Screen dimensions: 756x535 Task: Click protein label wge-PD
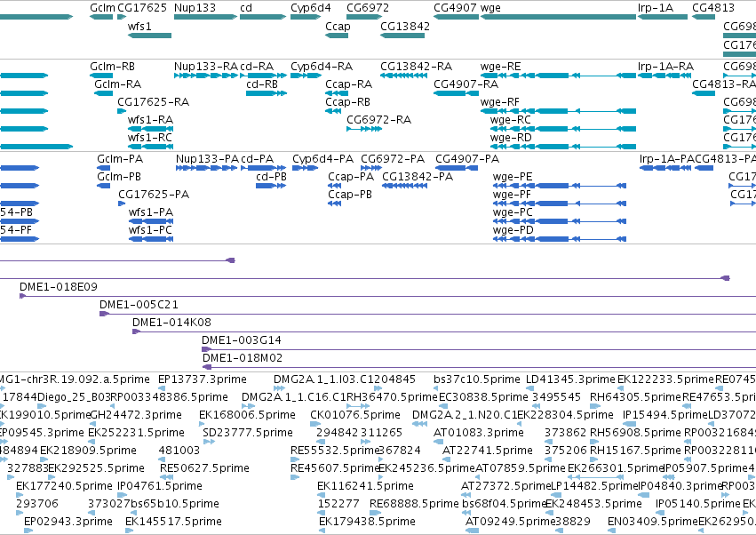click(x=513, y=230)
